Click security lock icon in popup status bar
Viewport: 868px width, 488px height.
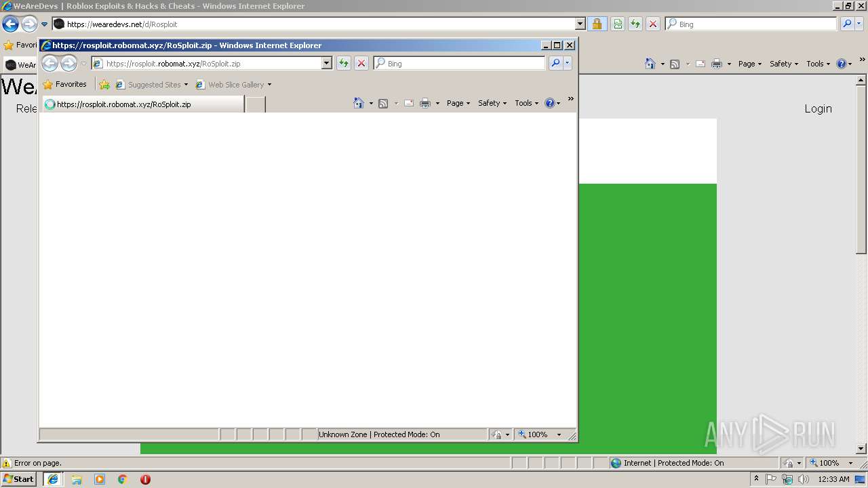coord(497,434)
